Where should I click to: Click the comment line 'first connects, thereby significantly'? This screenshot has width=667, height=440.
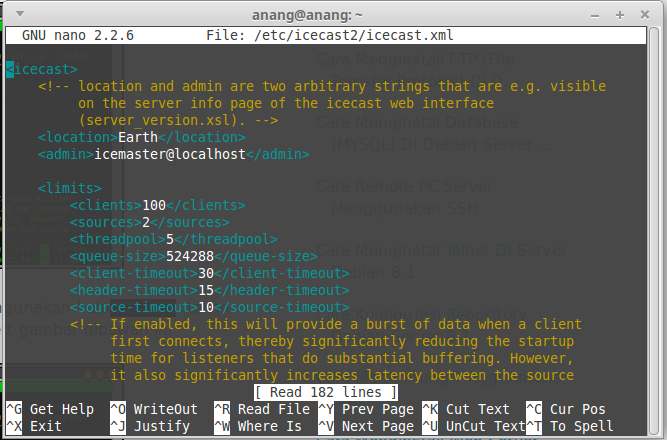tap(342, 342)
